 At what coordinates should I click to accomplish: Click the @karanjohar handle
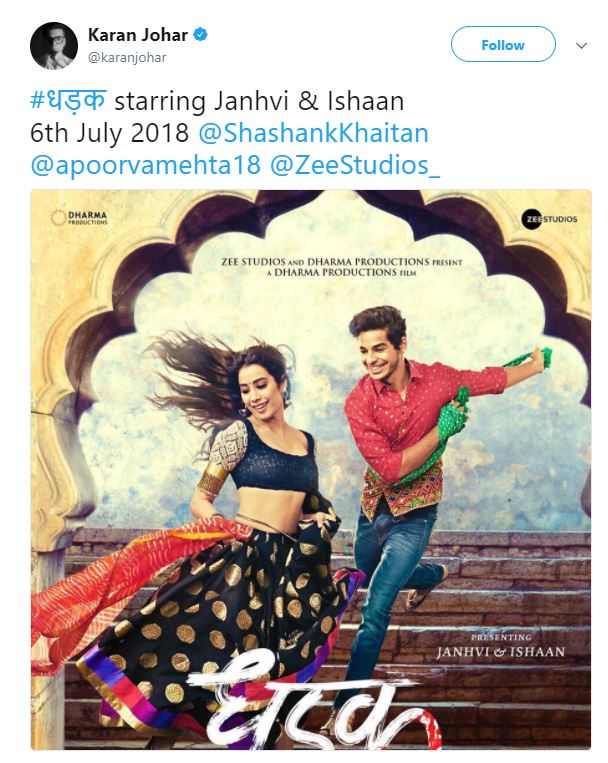coord(127,57)
